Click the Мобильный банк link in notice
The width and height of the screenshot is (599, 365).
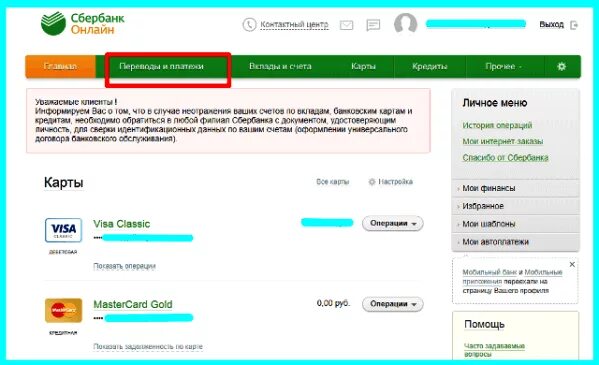pos(489,272)
